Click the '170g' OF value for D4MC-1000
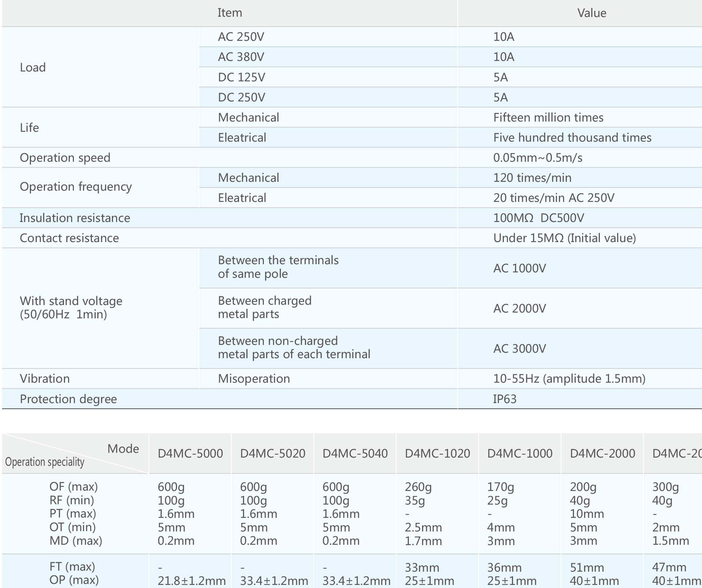 [500, 487]
